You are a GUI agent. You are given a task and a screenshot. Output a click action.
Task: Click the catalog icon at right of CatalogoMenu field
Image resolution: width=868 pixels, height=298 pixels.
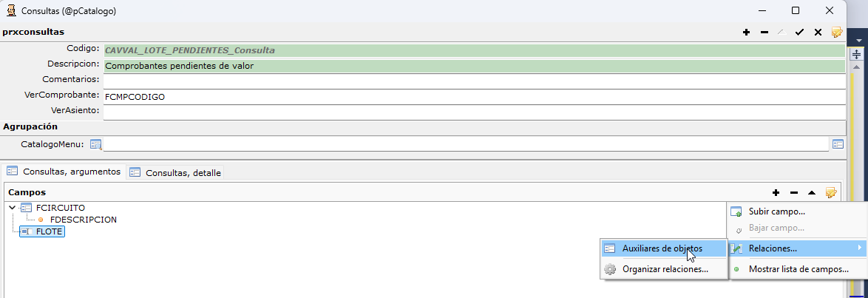[x=838, y=144]
